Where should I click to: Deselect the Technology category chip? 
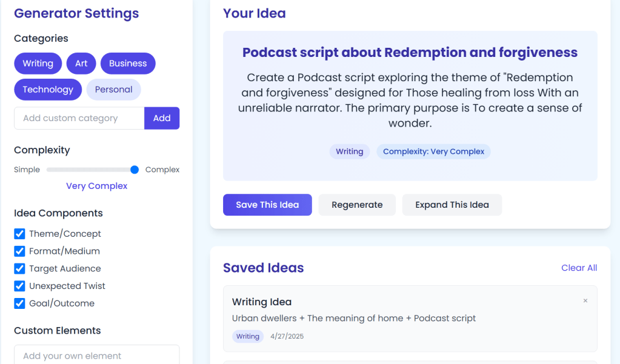[x=48, y=90]
